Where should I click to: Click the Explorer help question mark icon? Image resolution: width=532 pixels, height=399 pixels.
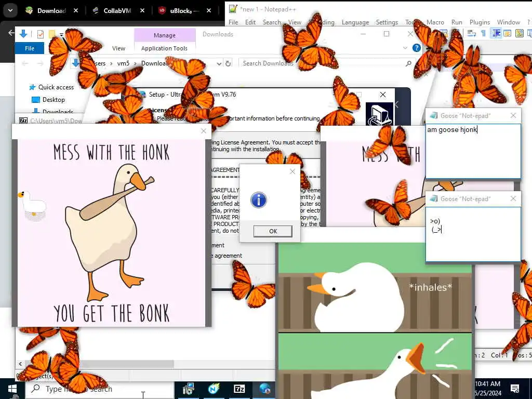pyautogui.click(x=416, y=48)
